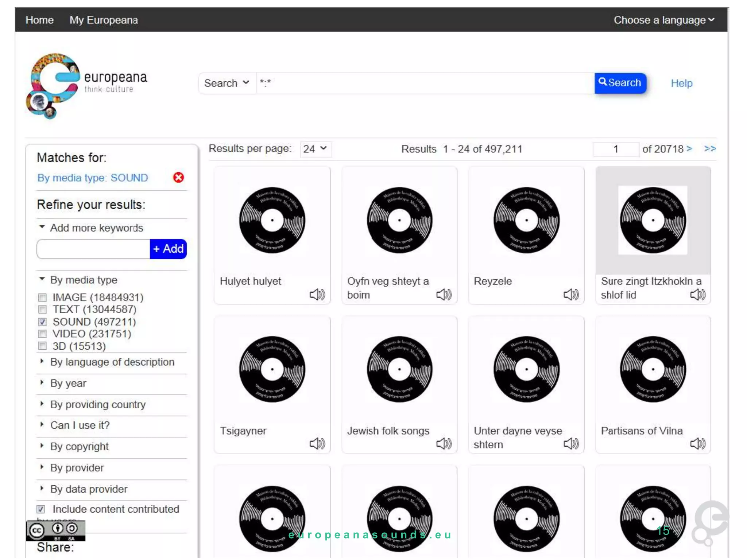
Task: Check the IMAGE media type checkbox
Action: [43, 297]
